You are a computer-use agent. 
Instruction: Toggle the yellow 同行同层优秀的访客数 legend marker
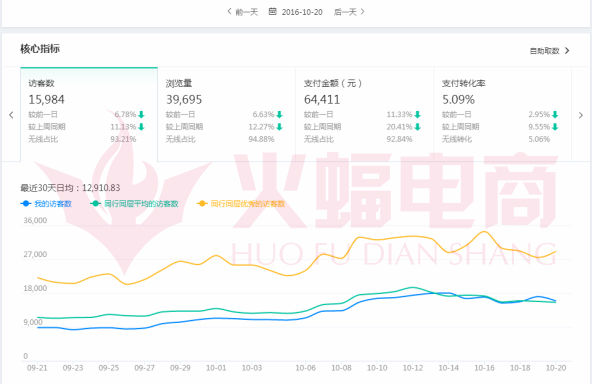click(x=202, y=204)
